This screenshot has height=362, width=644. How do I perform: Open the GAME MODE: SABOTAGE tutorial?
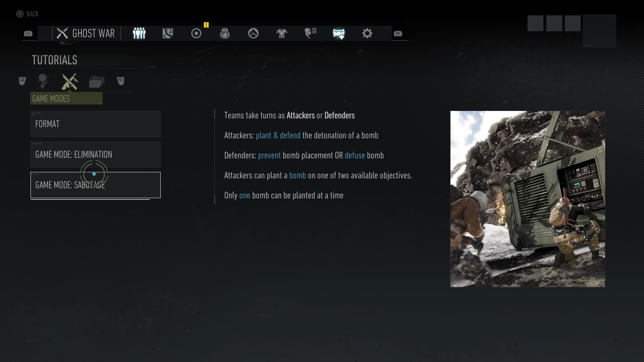[96, 185]
